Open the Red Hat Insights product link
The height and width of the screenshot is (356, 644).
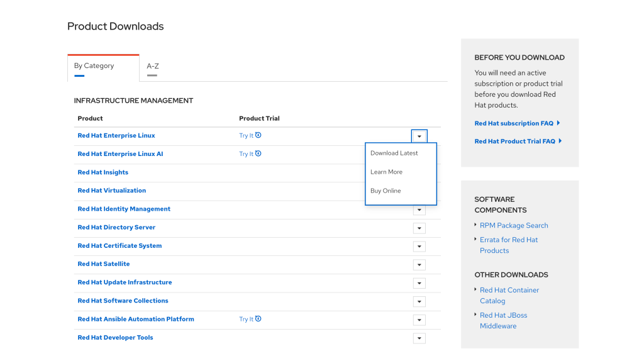103,172
